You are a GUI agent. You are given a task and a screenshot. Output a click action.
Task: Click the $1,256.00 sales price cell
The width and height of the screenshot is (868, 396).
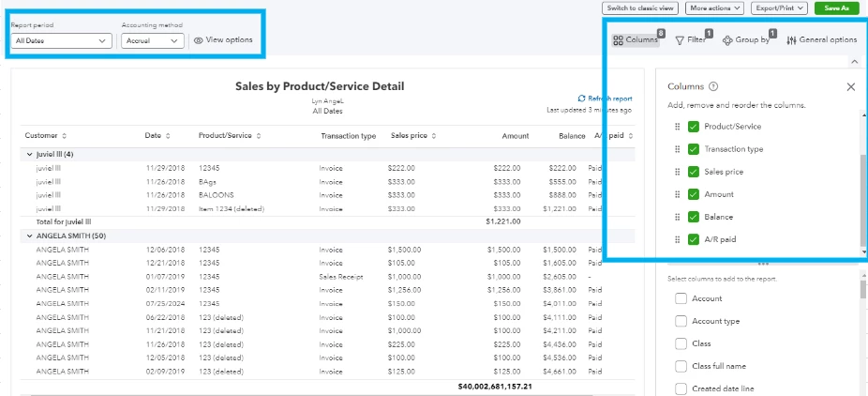point(405,290)
